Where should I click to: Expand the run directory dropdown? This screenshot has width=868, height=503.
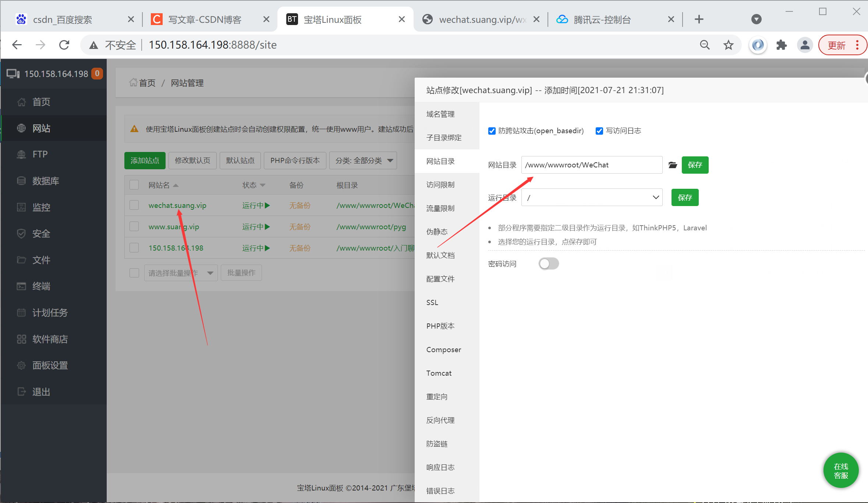592,198
